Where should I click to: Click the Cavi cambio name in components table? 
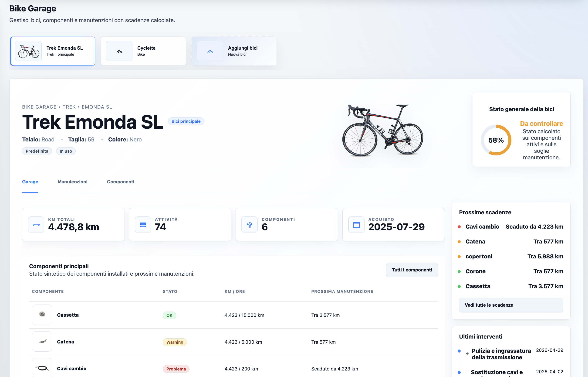pos(72,369)
